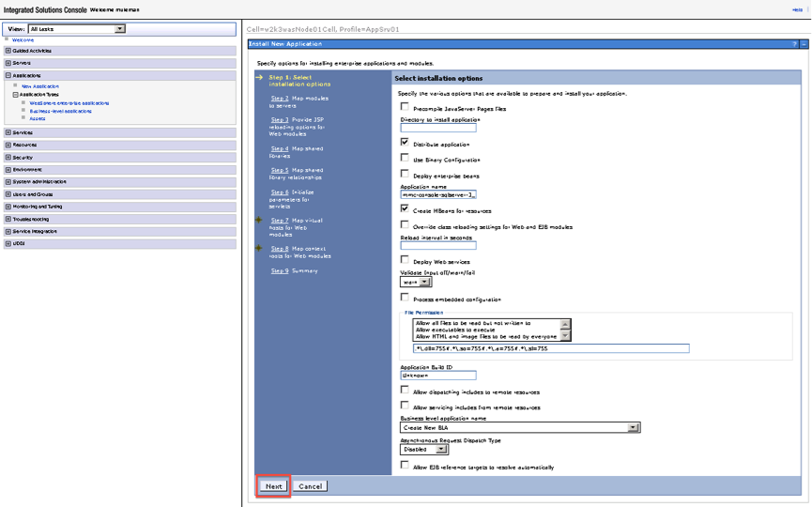The height and width of the screenshot is (507, 812).
Task: Click the help question mark icon in Install New Application header
Action: 794,44
